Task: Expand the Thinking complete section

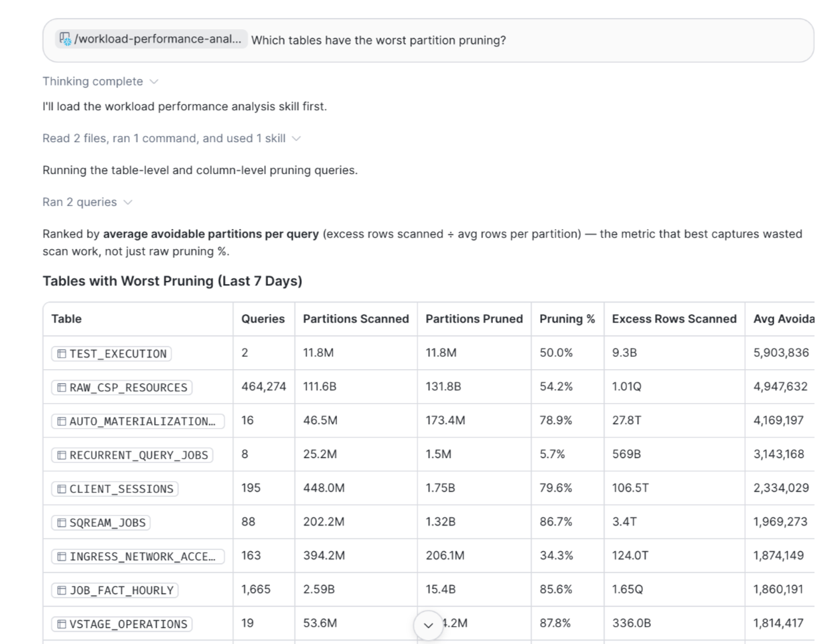Action: (x=100, y=82)
